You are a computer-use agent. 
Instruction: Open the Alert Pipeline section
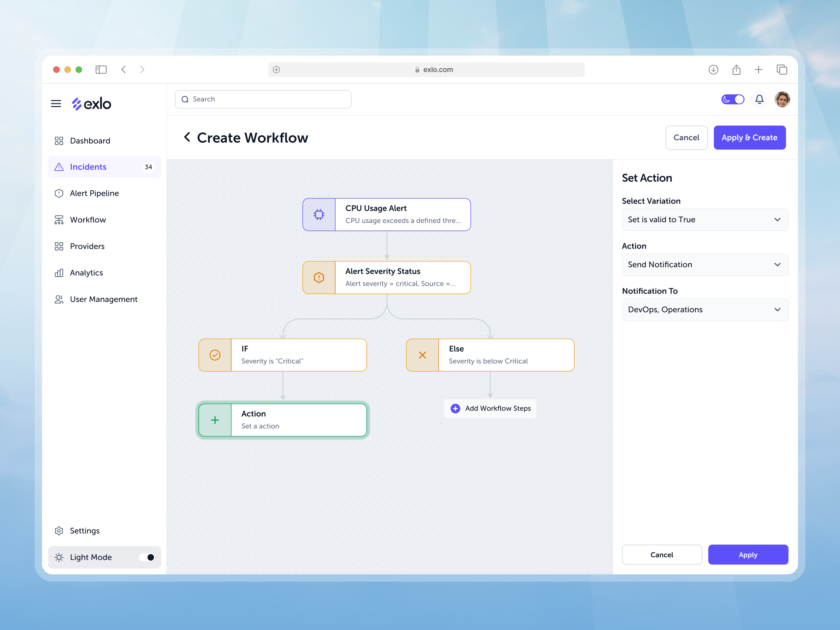pos(94,193)
